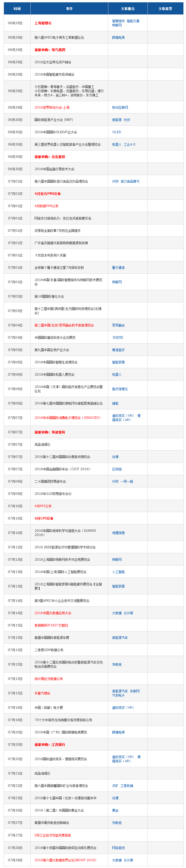
Task: Select 网络支付新规执行 event text
Action: tap(47, 218)
